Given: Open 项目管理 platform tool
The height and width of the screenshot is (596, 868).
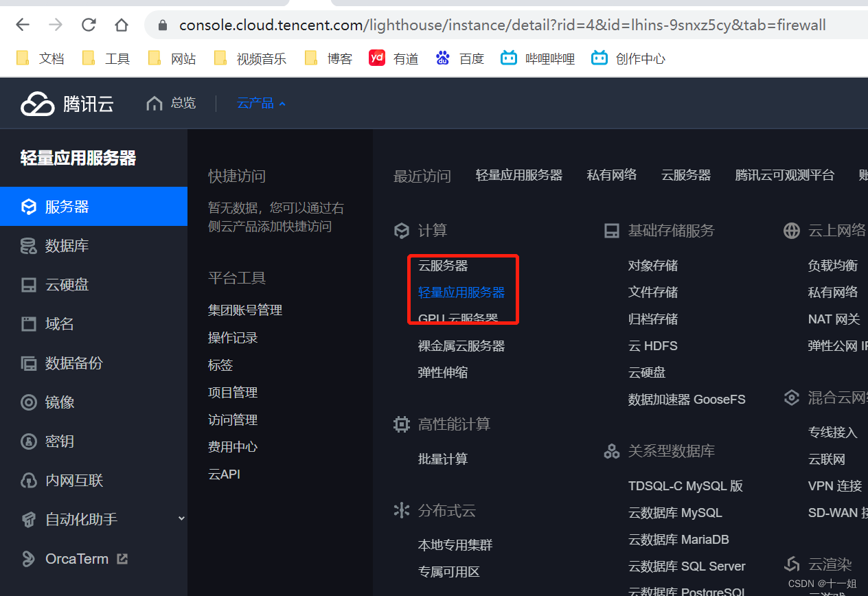Looking at the screenshot, I should coord(233,393).
